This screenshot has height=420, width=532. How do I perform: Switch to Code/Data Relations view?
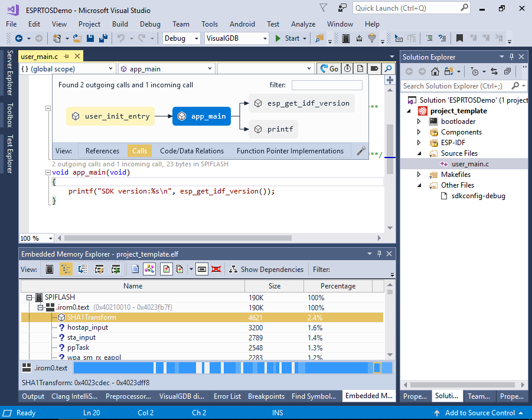click(192, 151)
